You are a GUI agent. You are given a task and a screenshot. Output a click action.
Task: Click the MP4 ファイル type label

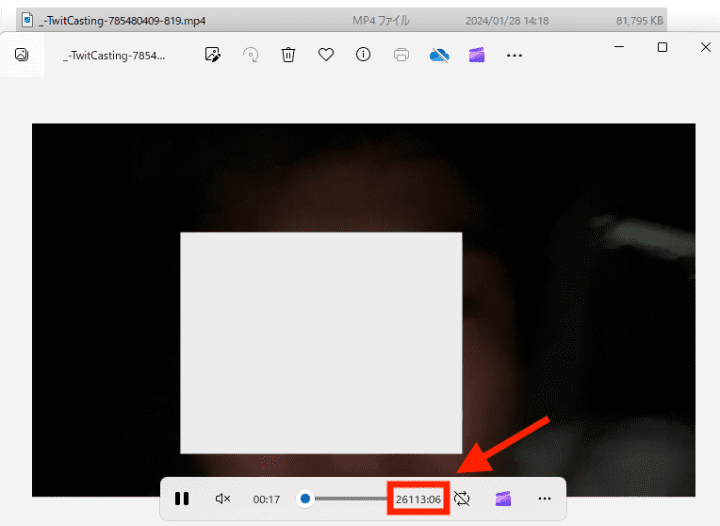pyautogui.click(x=381, y=21)
